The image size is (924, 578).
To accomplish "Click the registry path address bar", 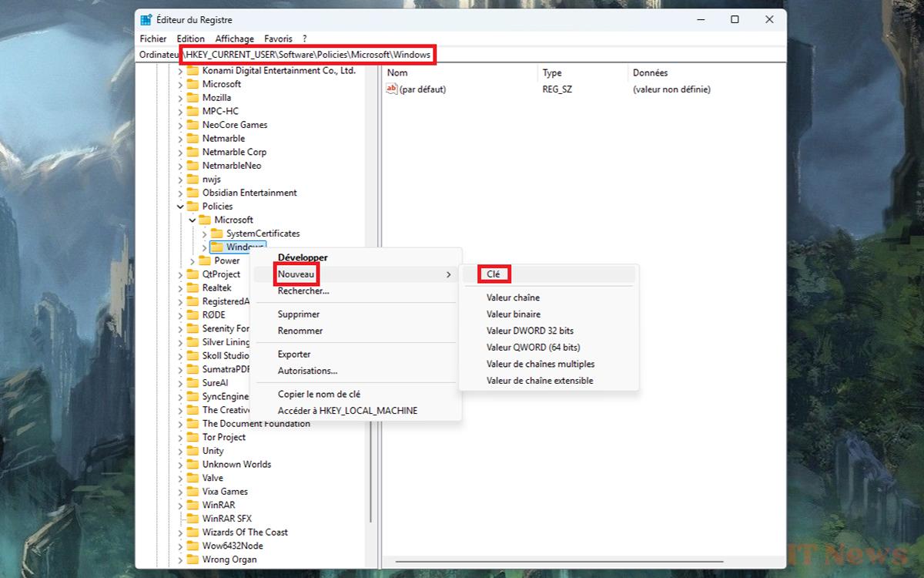I will click(x=460, y=55).
